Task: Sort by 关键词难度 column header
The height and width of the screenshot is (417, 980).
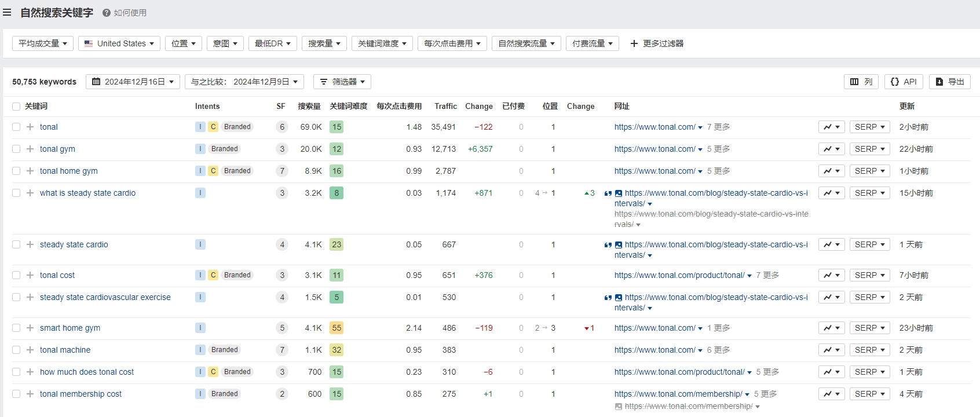Action: tap(349, 107)
